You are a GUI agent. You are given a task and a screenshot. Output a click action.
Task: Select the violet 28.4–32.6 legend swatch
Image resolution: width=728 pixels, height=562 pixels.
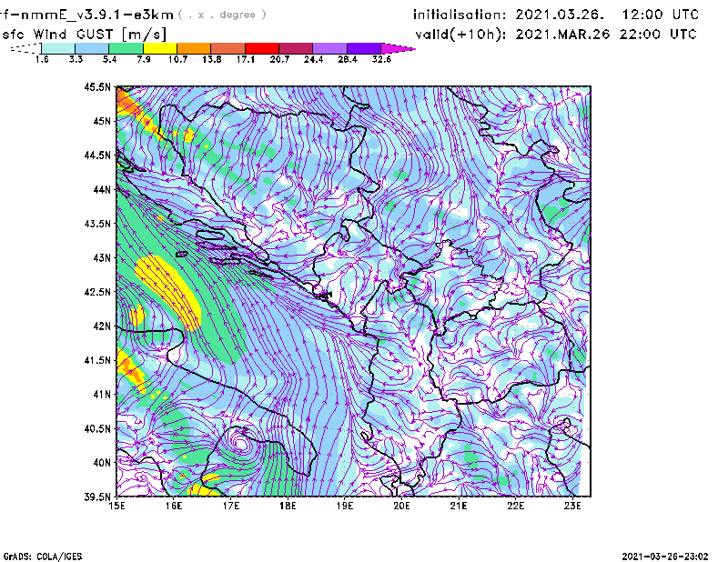[364, 48]
